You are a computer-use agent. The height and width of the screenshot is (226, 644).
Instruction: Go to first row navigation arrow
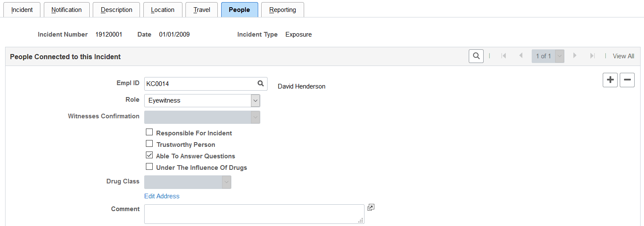[x=504, y=56]
